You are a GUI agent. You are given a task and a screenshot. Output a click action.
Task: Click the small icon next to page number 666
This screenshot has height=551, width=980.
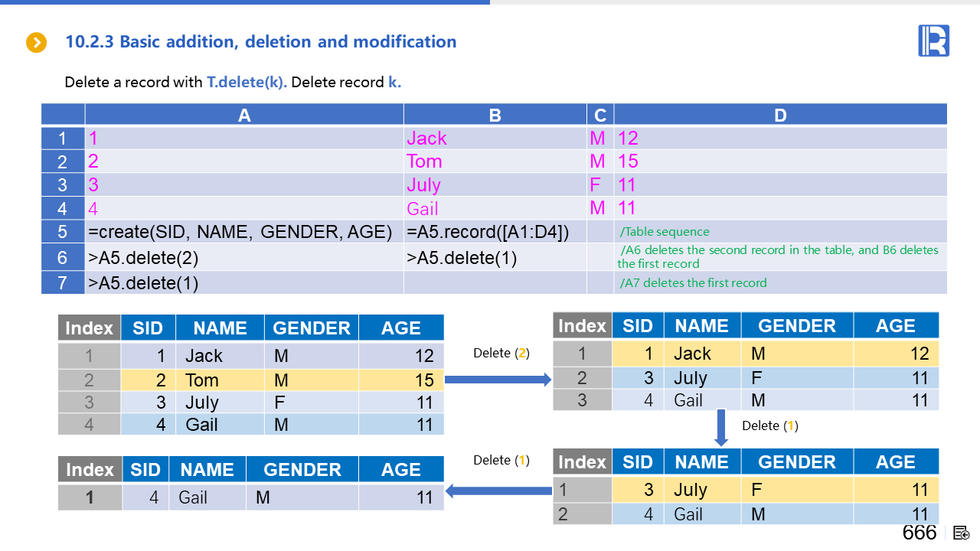[962, 533]
